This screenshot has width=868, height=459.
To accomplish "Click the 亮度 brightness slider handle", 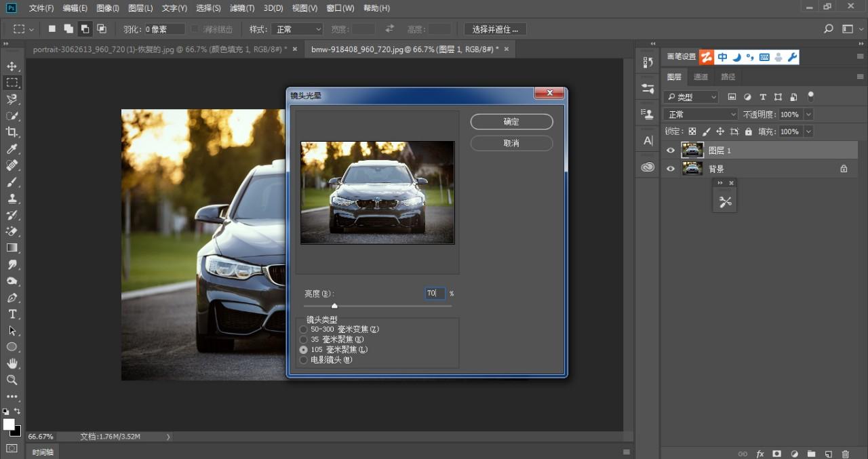I will (334, 306).
